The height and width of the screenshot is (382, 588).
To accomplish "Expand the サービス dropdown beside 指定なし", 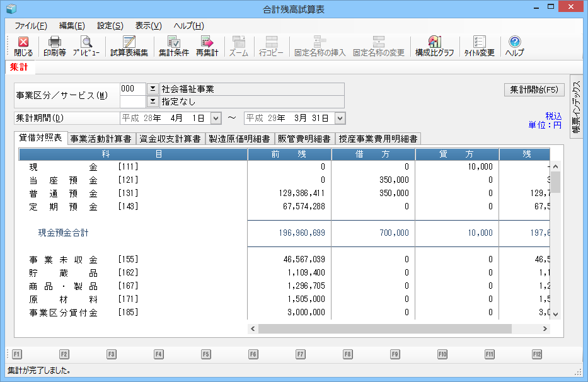I will pos(153,101).
